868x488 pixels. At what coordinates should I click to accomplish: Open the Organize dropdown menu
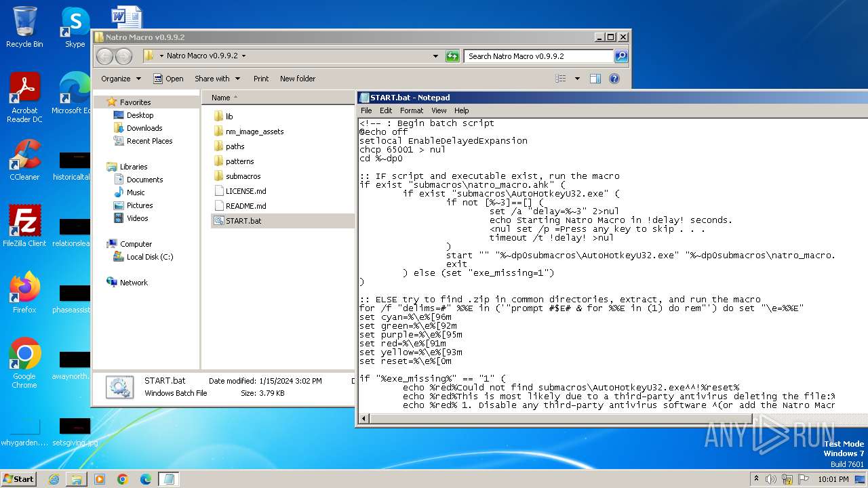121,79
